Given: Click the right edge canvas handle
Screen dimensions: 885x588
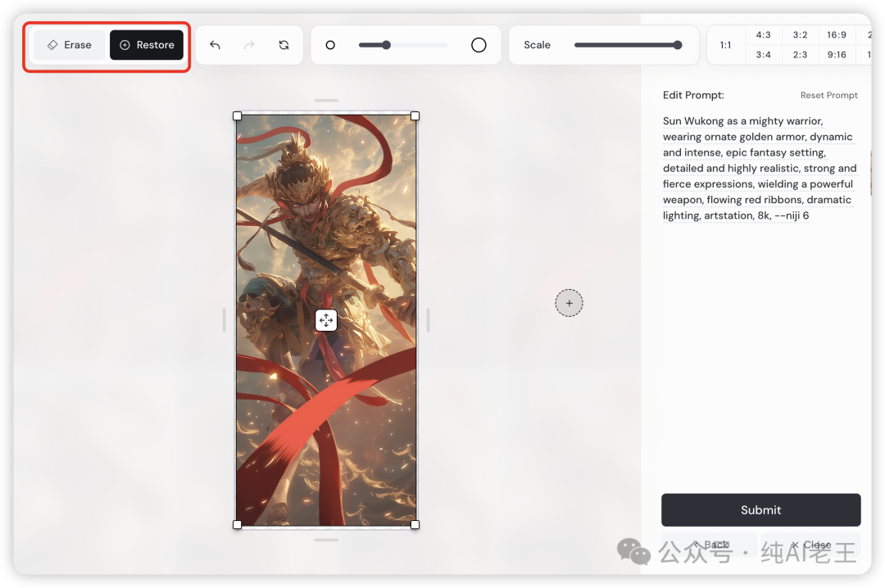Looking at the screenshot, I should click(429, 320).
